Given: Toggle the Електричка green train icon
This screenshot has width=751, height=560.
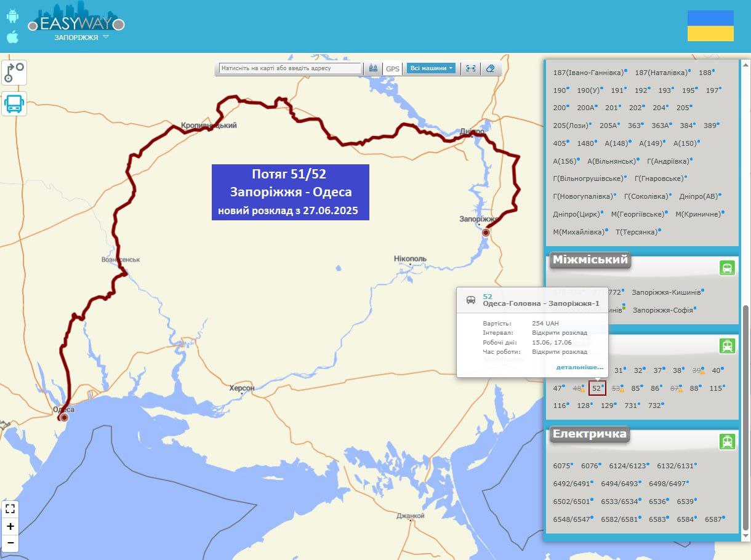Looking at the screenshot, I should [727, 441].
